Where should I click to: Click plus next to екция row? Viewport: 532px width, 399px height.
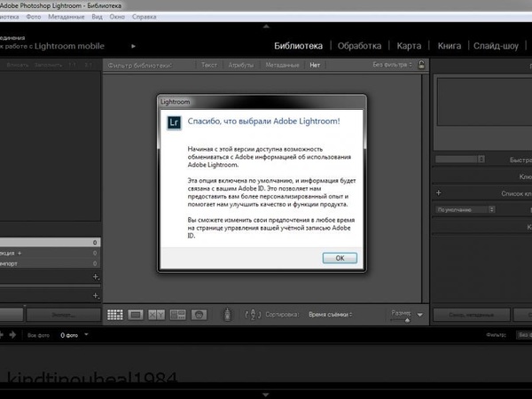pos(20,253)
